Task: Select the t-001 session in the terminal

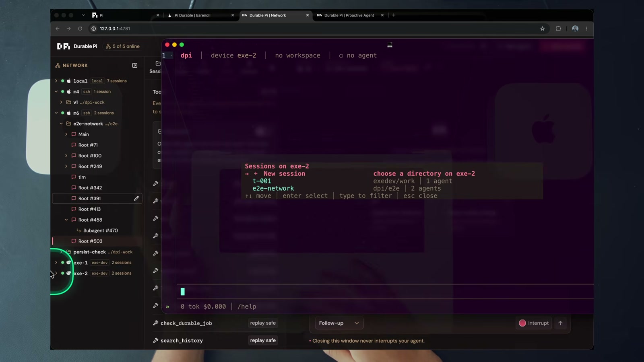Action: (x=262, y=181)
